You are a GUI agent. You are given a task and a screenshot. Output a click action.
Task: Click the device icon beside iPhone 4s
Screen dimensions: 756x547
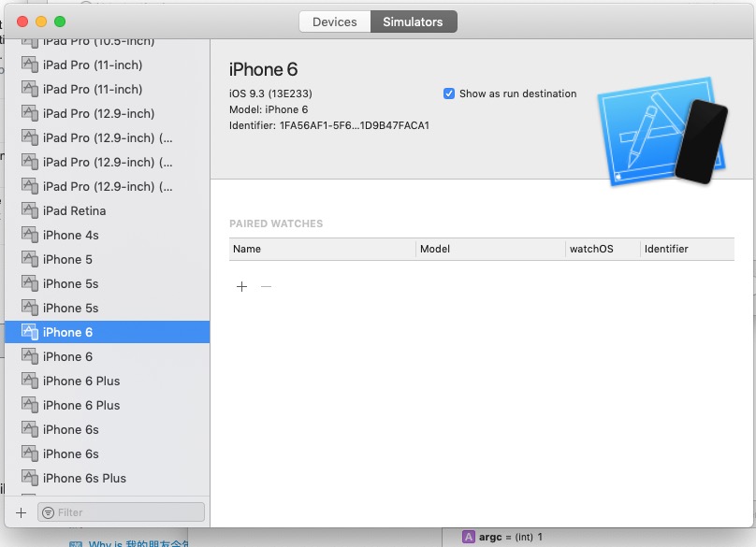click(29, 235)
